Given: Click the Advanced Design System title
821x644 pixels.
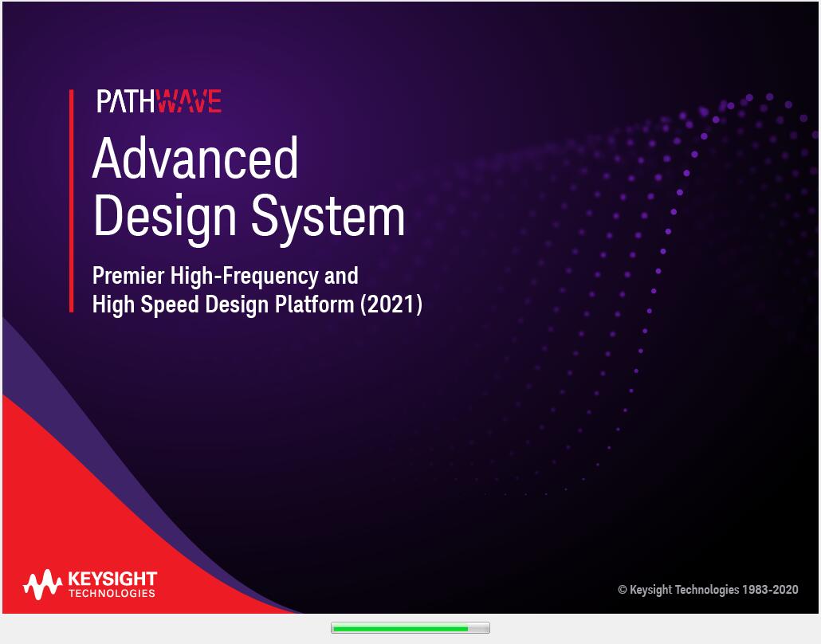Looking at the screenshot, I should point(247,187).
